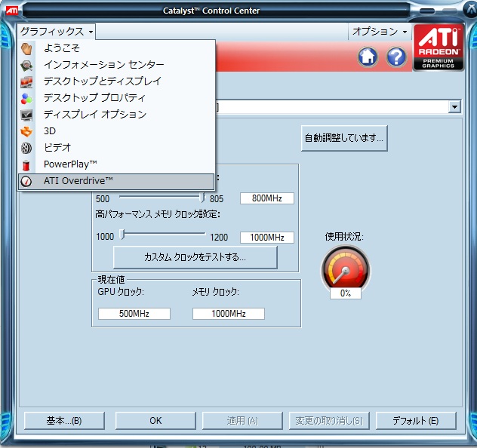
Task: Click the ATI title bar icon
Action: point(12,11)
